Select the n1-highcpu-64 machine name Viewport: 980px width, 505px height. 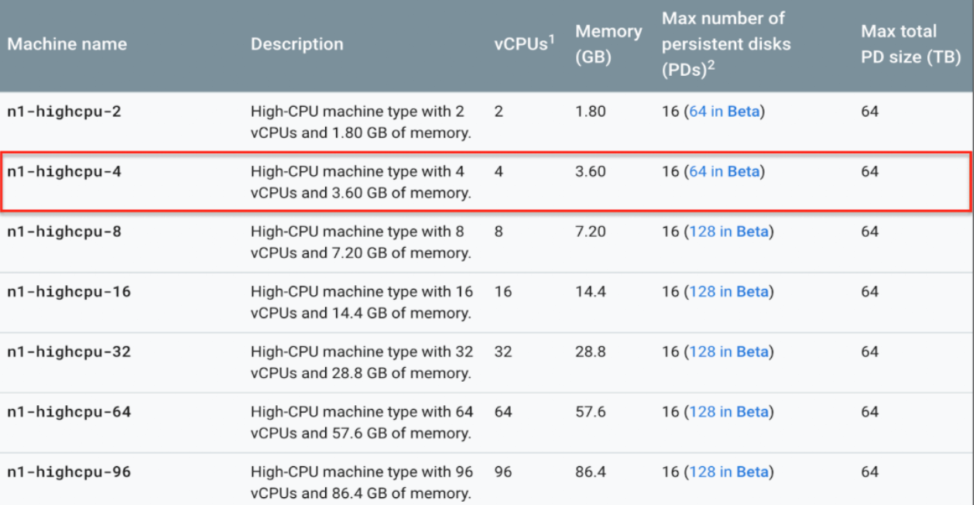[69, 412]
